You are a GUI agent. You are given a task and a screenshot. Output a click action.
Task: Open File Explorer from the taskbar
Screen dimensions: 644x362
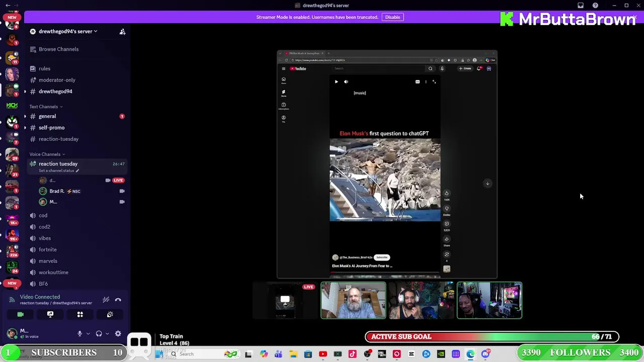click(x=293, y=354)
